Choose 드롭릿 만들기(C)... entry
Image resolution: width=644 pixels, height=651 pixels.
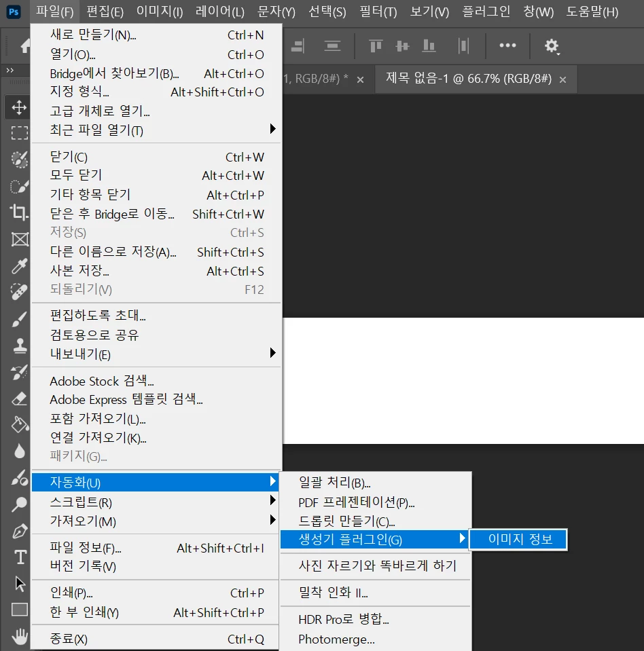point(375,521)
